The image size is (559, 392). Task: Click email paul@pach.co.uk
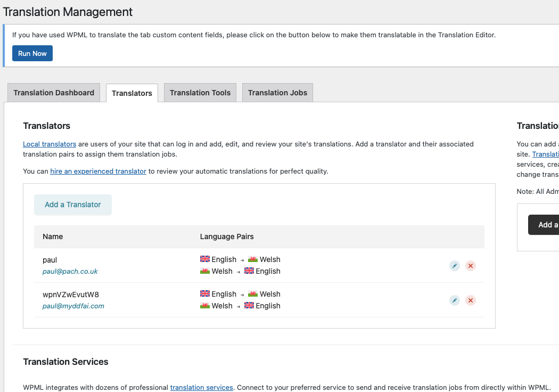[70, 272]
